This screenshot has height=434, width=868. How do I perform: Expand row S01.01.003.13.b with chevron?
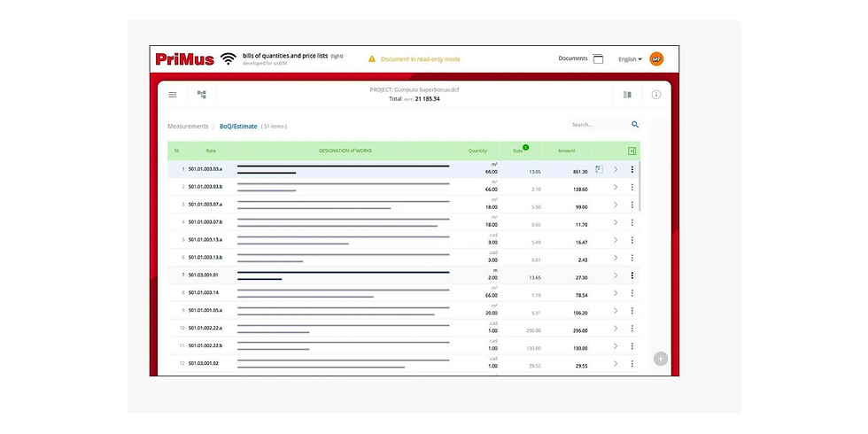point(615,258)
